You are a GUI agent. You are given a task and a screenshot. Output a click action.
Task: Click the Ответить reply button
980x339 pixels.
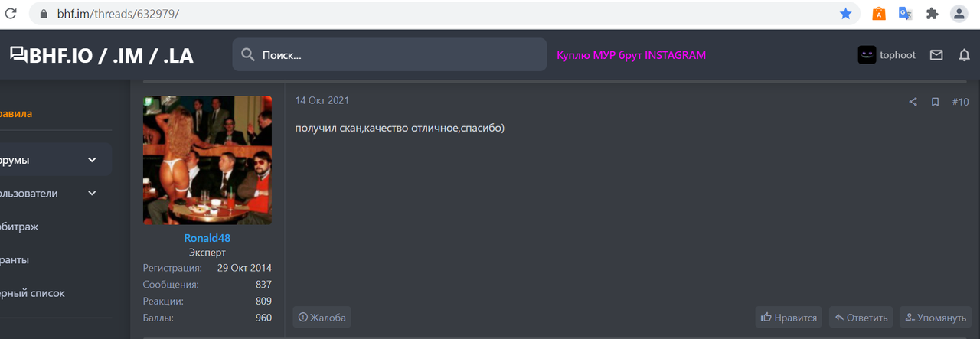click(x=861, y=318)
